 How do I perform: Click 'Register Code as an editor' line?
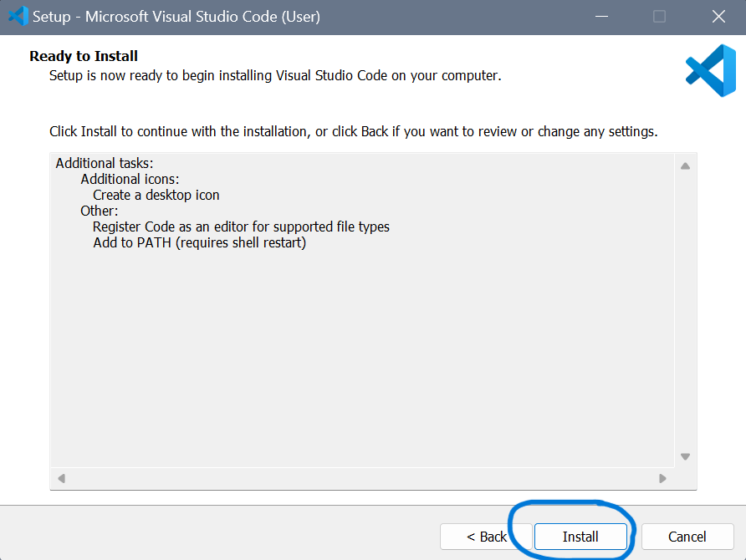[x=241, y=227]
